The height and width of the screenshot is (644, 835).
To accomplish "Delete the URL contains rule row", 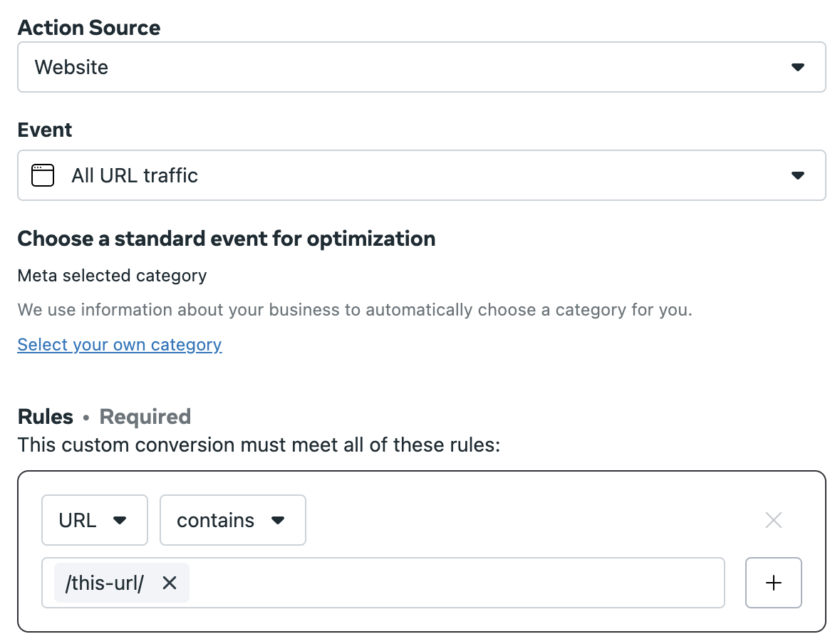I will (773, 520).
